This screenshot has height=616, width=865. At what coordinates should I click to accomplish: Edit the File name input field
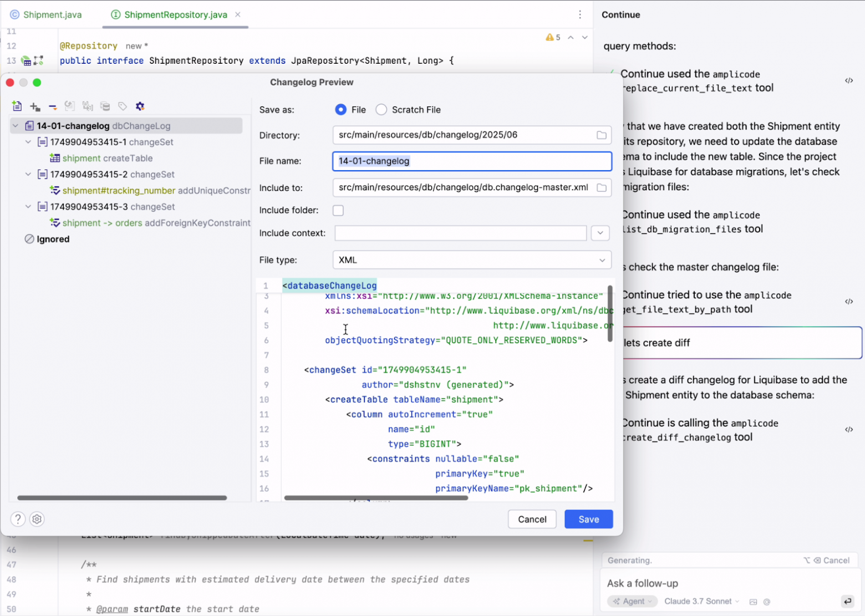471,161
